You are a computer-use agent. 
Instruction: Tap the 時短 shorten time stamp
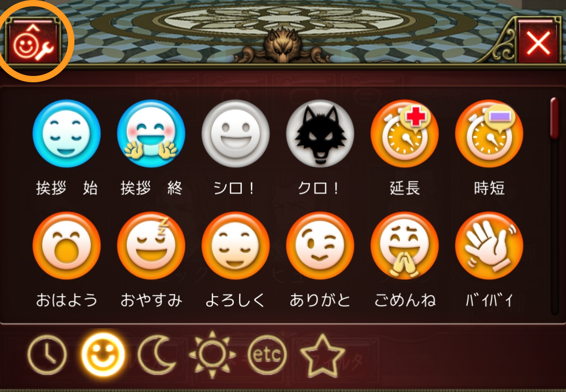489,134
